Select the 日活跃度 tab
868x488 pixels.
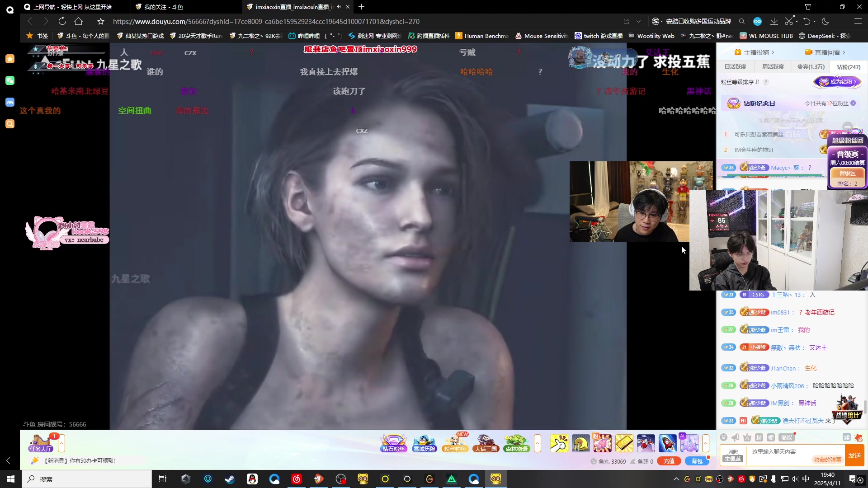tap(735, 67)
